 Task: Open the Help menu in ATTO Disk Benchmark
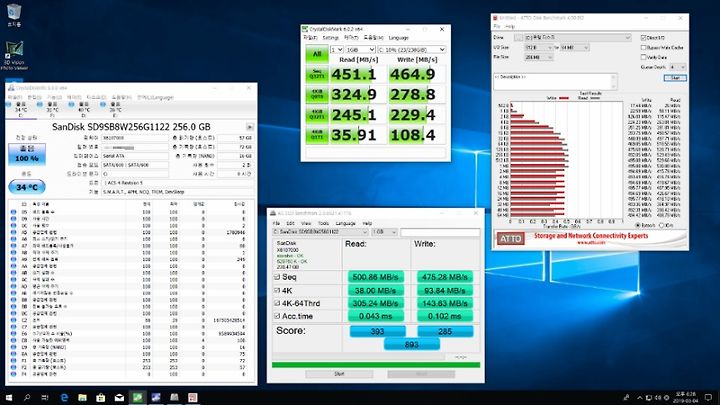click(510, 27)
